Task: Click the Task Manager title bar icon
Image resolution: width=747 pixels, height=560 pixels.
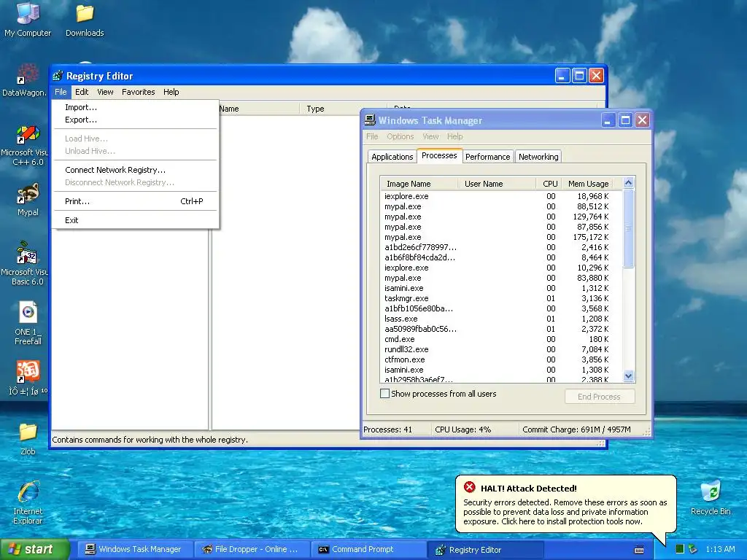Action: point(370,120)
